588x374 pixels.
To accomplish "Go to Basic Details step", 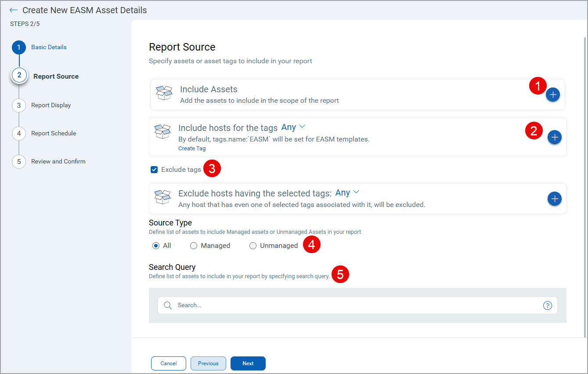I will 49,47.
